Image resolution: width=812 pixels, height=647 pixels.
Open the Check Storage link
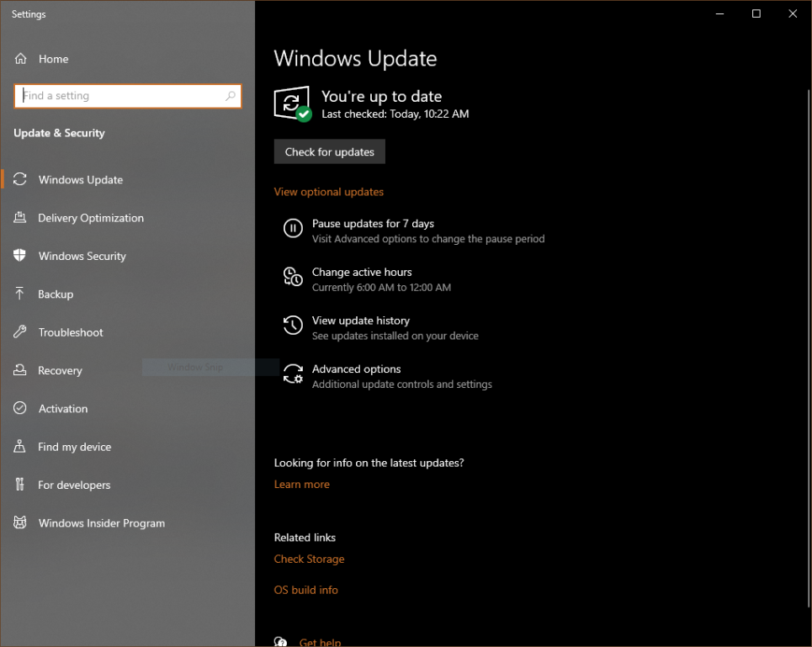click(309, 559)
